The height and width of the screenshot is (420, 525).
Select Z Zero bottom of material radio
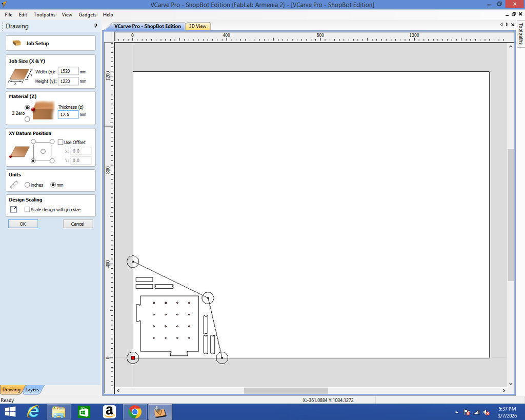click(x=27, y=119)
